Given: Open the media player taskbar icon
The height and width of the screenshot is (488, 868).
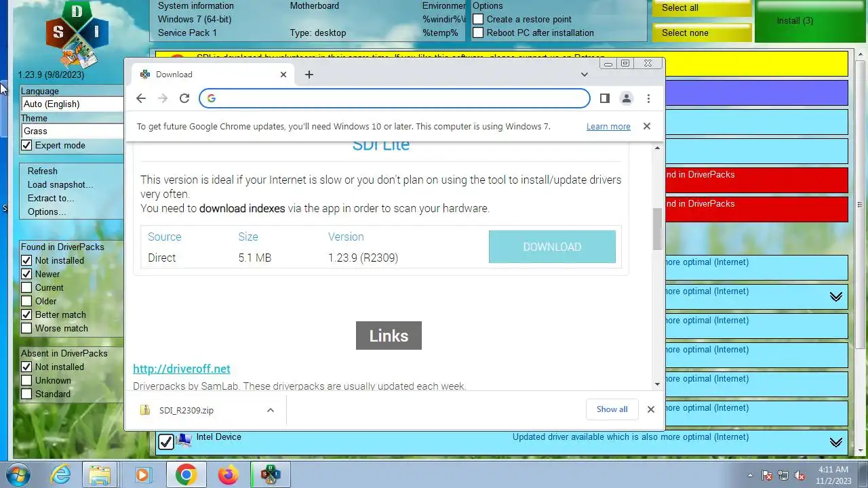Looking at the screenshot, I should pos(142,474).
